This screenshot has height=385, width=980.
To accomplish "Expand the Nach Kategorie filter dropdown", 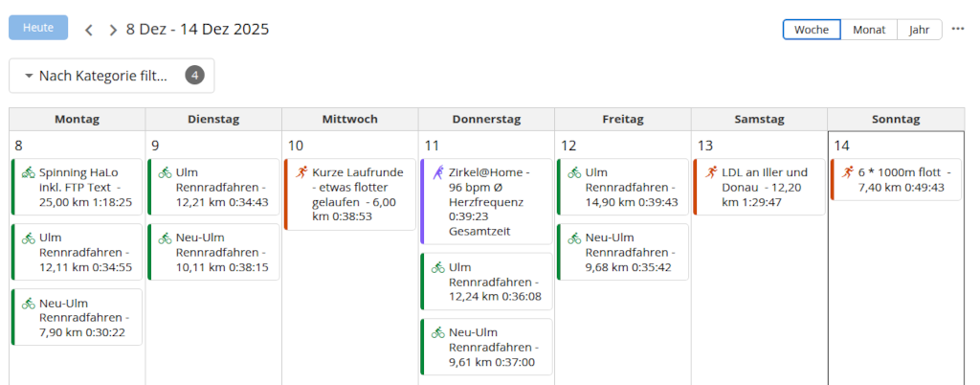I will [x=96, y=76].
